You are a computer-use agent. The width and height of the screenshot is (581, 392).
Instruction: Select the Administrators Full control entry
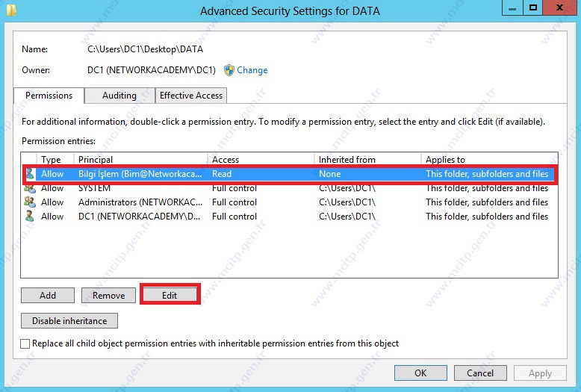click(x=289, y=202)
